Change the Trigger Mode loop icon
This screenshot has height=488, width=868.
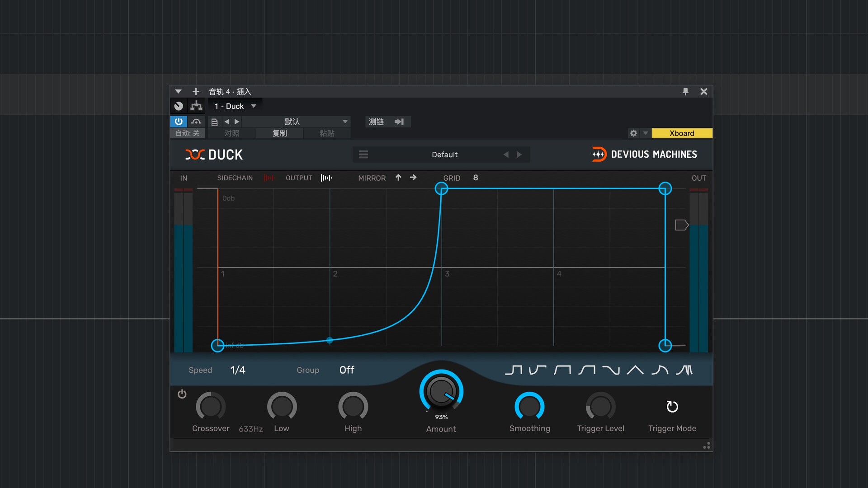click(672, 407)
